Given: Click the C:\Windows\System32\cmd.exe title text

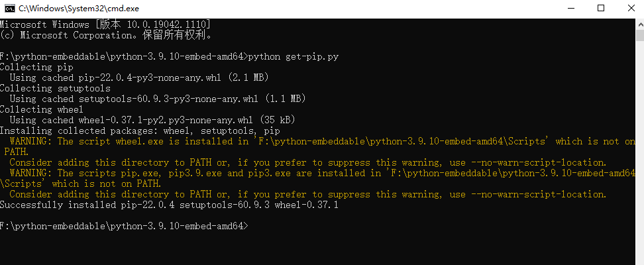Looking at the screenshot, I should pyautogui.click(x=80, y=8).
